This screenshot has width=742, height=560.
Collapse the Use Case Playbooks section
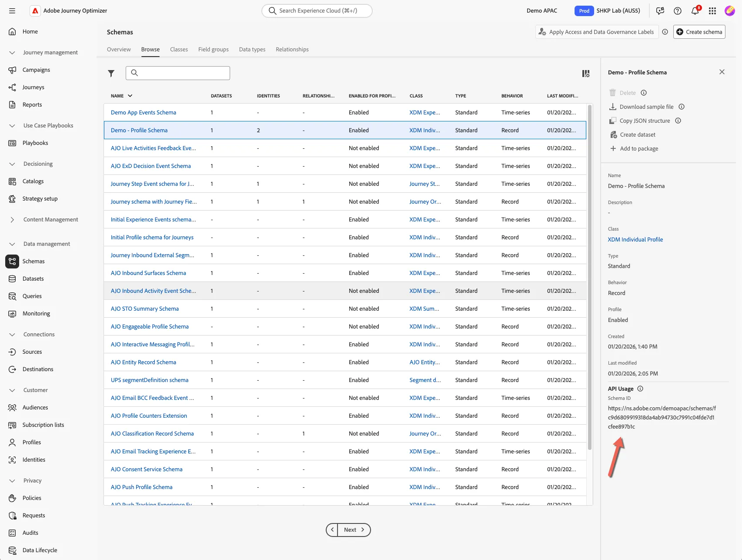(x=12, y=126)
